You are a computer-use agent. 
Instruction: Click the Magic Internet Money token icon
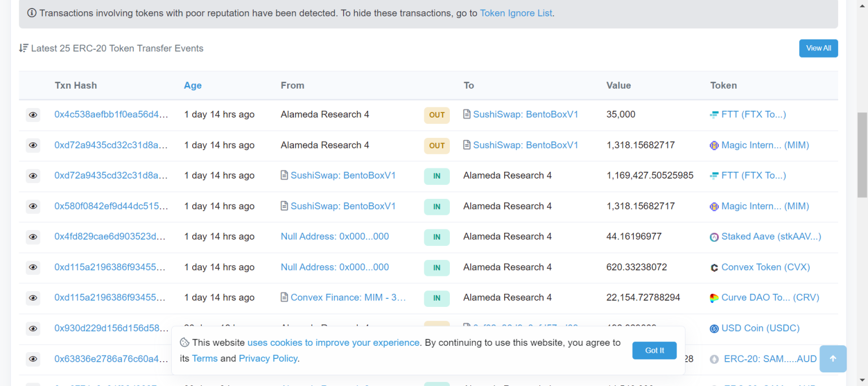pyautogui.click(x=713, y=145)
